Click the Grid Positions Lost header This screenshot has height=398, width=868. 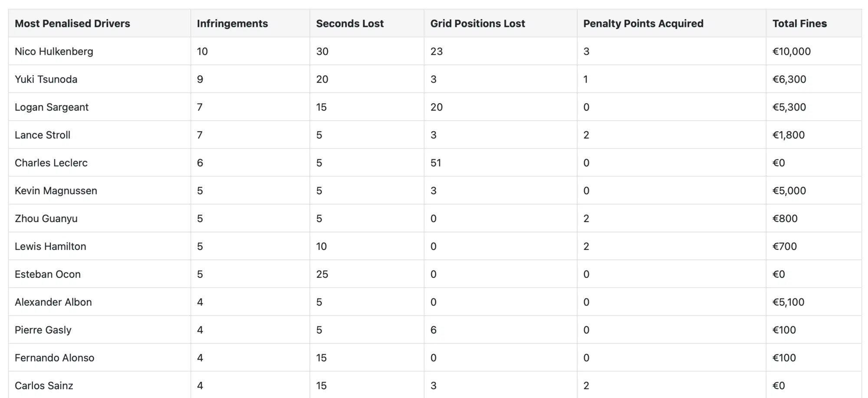pyautogui.click(x=477, y=23)
